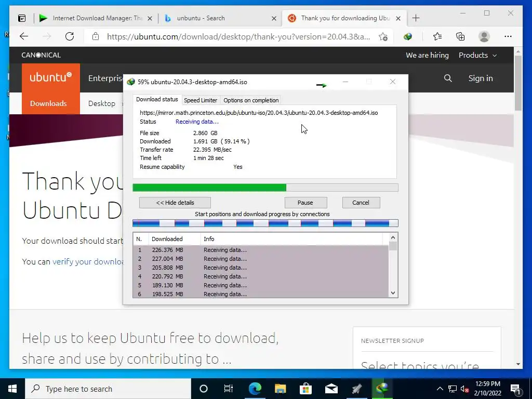Open the tab actions menu icon
Screen dimensions: 532x399
click(x=22, y=18)
